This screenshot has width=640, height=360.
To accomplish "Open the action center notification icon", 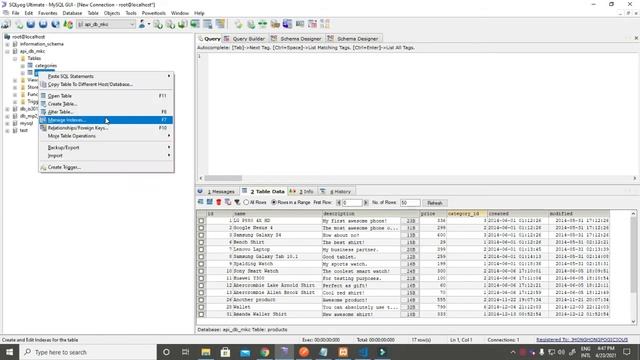I will pyautogui.click(x=627, y=352).
